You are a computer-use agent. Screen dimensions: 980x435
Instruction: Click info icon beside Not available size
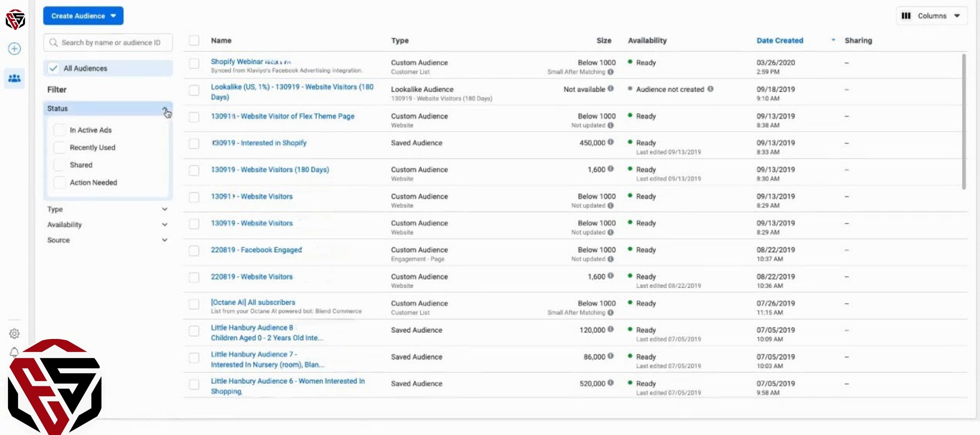tap(611, 88)
